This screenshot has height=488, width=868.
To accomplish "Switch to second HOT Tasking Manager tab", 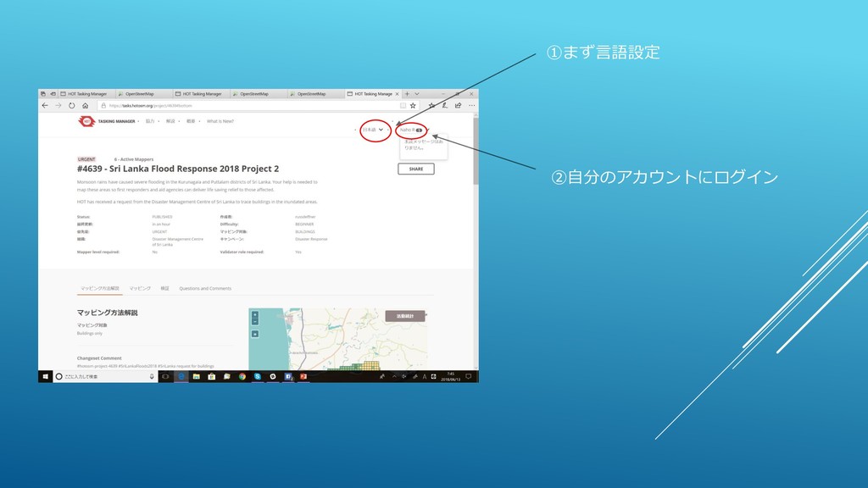I will coord(202,94).
